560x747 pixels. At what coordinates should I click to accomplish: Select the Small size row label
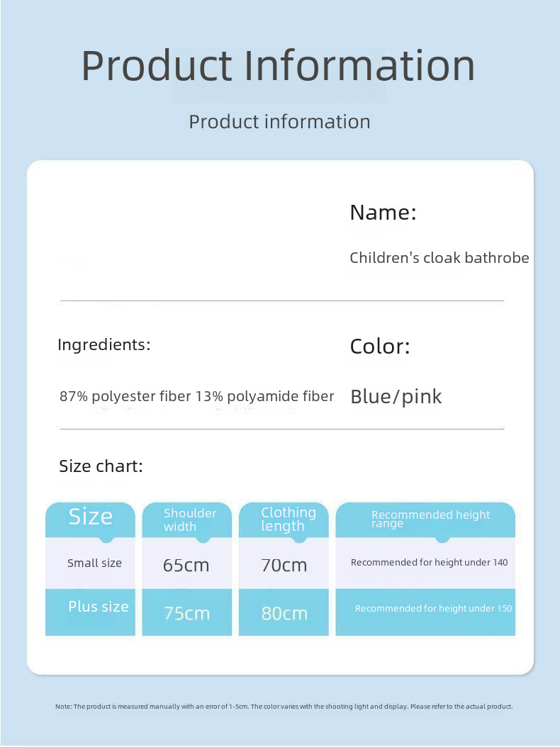click(x=94, y=563)
